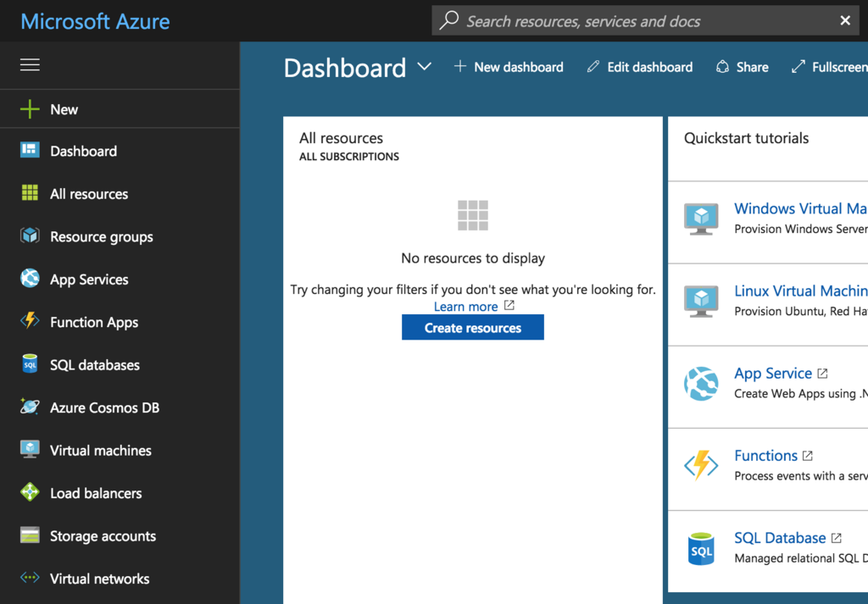Click the Linux Virtual Machine tutorial icon
This screenshot has height=604, width=868.
[x=701, y=301]
